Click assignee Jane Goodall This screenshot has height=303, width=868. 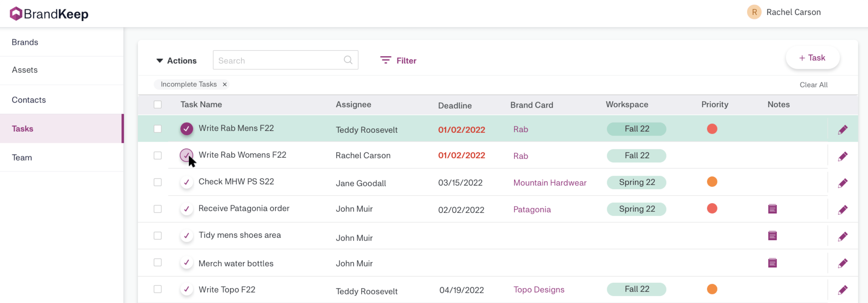361,183
